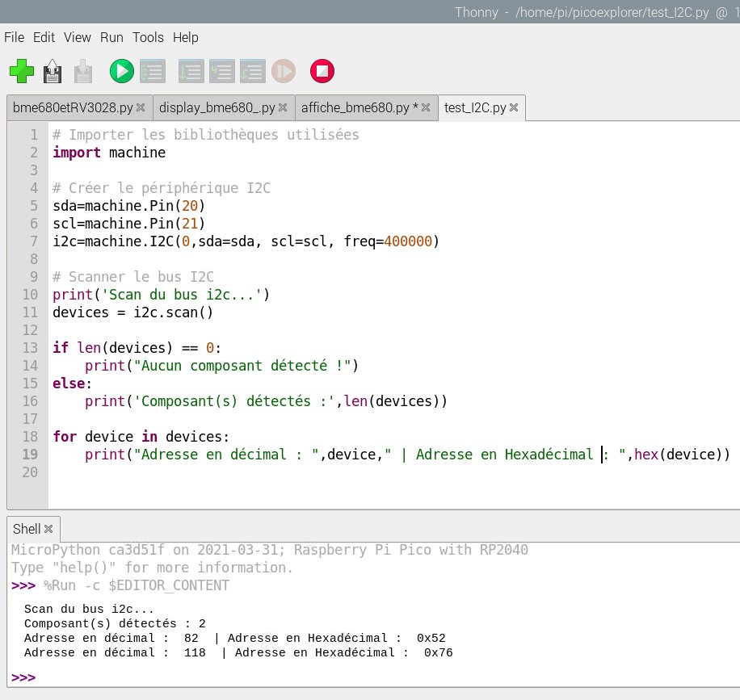Click the 'Scan du bus i2c...' shell output

point(89,609)
